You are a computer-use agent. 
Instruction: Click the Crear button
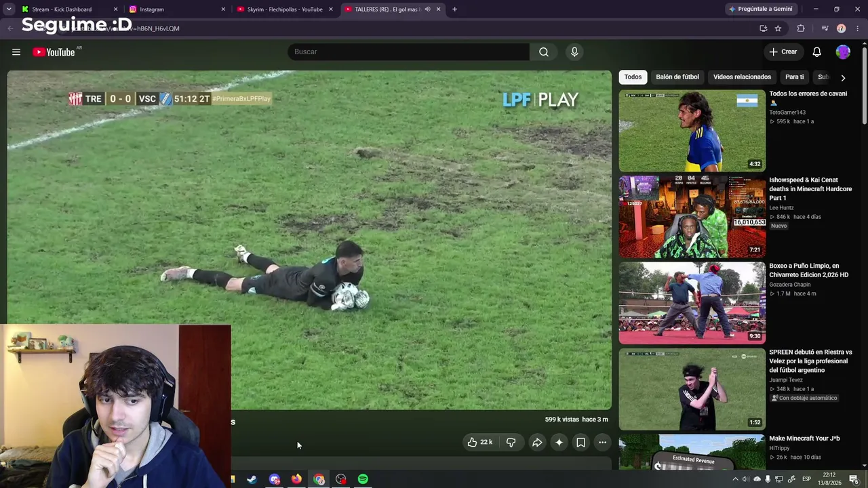(783, 52)
